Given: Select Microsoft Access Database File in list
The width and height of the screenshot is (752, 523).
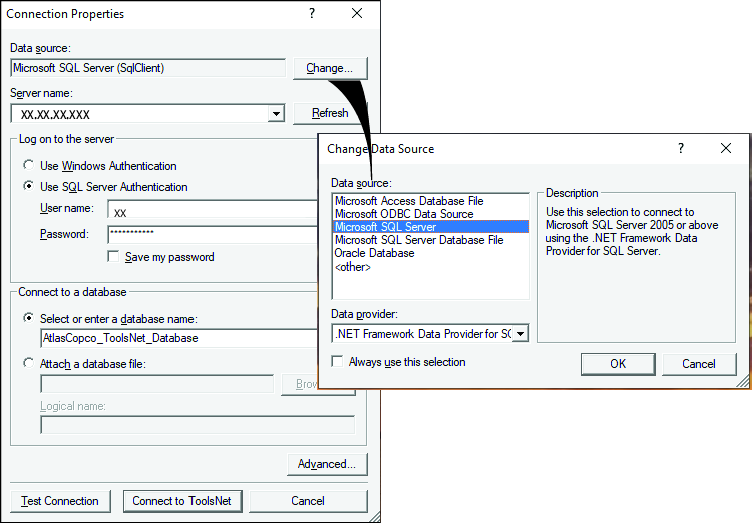Looking at the screenshot, I should click(430, 201).
